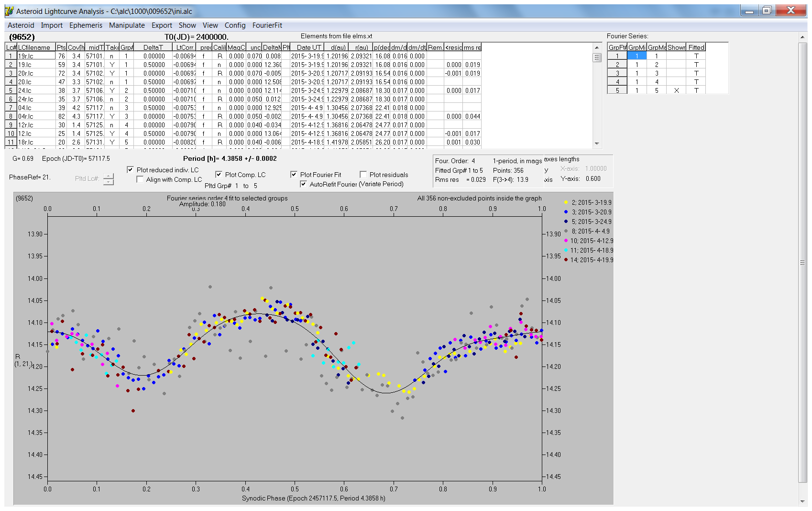The height and width of the screenshot is (511, 812).
Task: Click the lightcurve table scroll down arrow
Action: (597, 143)
